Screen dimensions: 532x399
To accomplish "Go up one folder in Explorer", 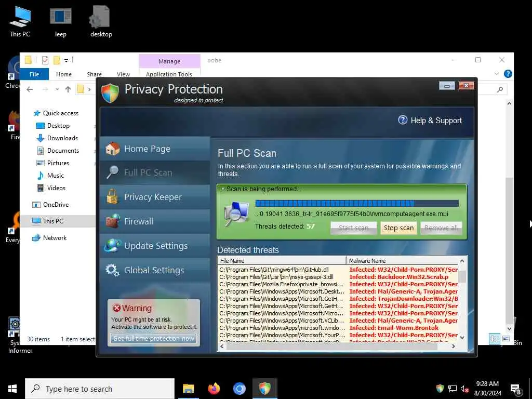I will [x=68, y=89].
